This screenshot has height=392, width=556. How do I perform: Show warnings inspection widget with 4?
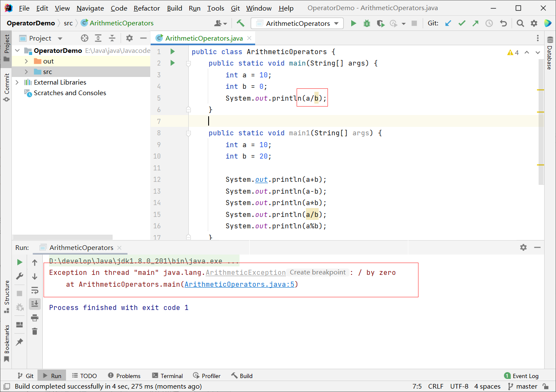[x=513, y=52]
